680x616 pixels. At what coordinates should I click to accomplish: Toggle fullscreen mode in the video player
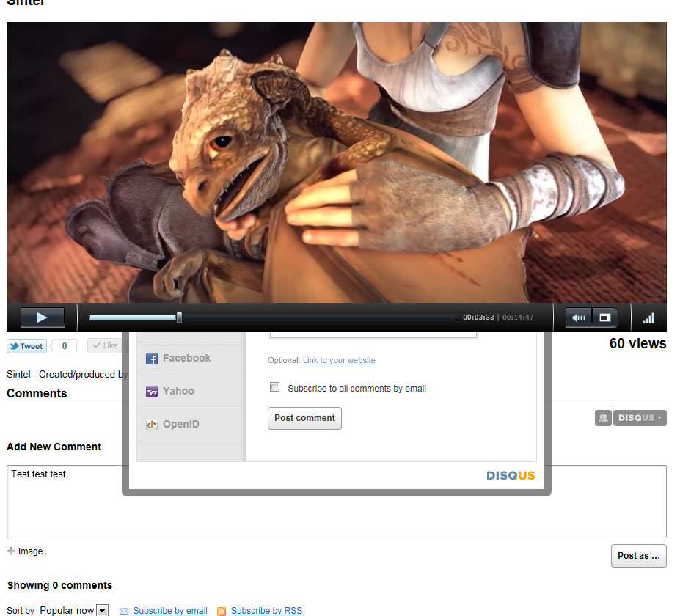(x=604, y=318)
